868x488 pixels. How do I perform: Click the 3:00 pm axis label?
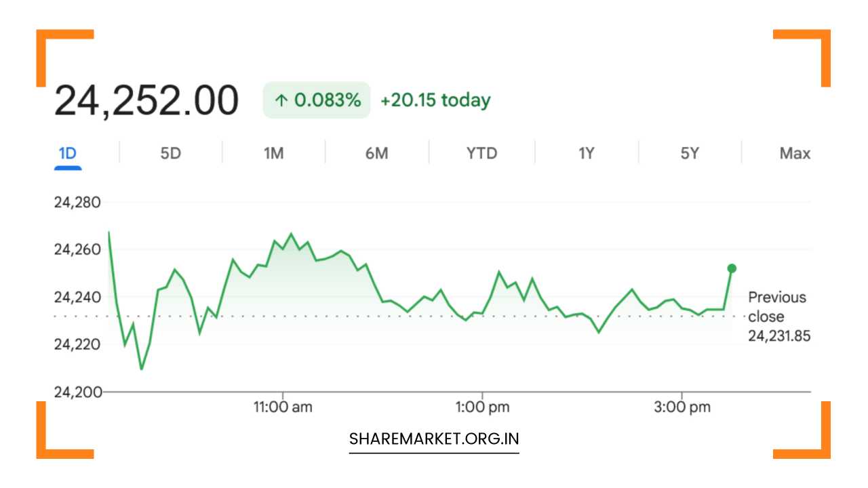683,407
